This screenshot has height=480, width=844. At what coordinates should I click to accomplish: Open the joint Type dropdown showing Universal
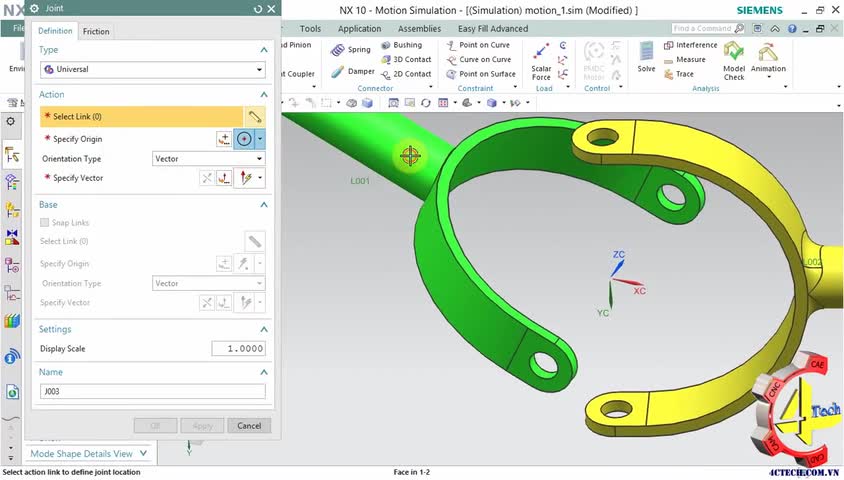(x=153, y=69)
